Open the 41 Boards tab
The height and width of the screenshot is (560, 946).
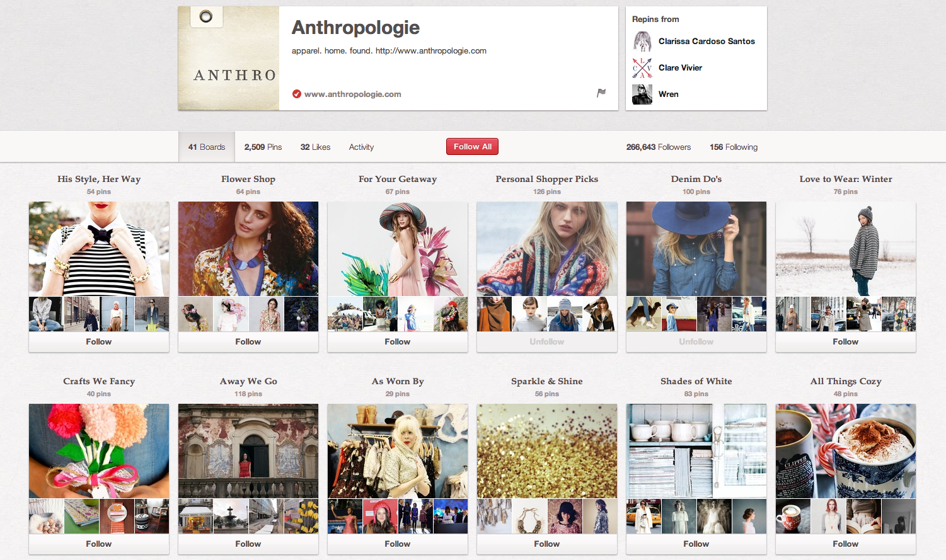coord(207,147)
